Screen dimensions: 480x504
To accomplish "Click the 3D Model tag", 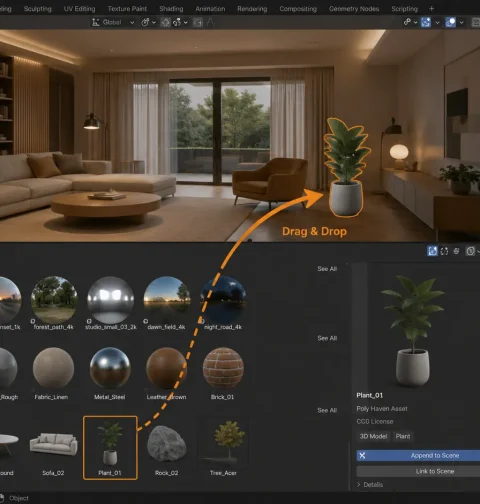I will [x=373, y=436].
